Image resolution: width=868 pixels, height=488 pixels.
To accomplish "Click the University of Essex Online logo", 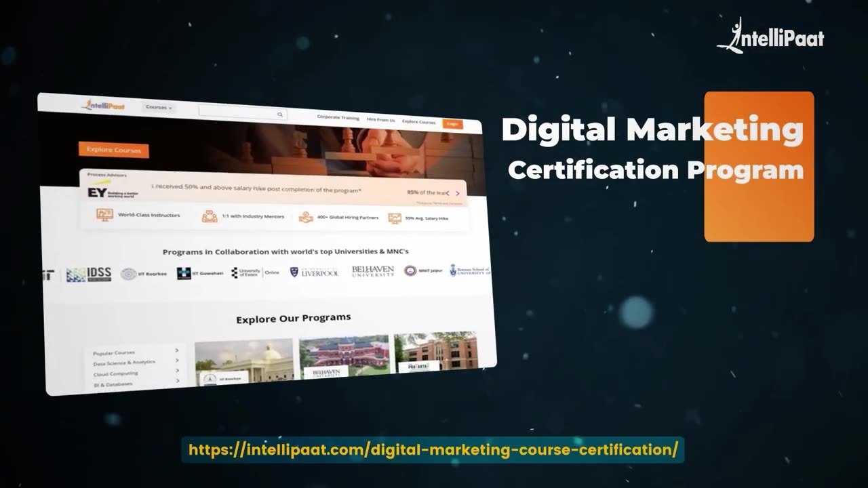I will [x=255, y=272].
